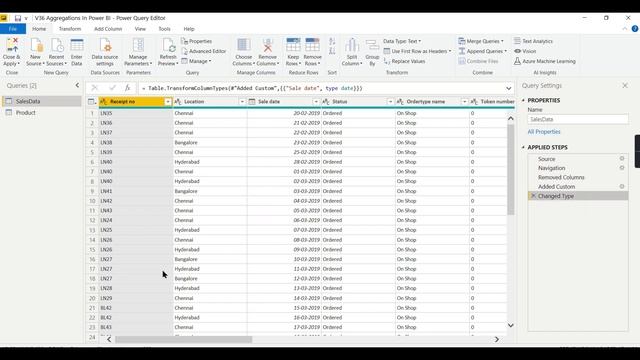Click the Keep Rows icon
The height and width of the screenshot is (360, 640).
pos(293,52)
